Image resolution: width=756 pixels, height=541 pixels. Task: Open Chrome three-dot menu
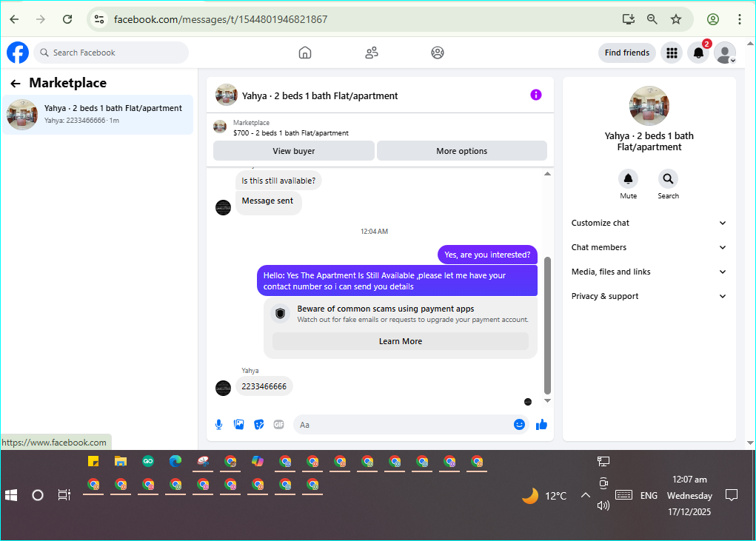740,19
